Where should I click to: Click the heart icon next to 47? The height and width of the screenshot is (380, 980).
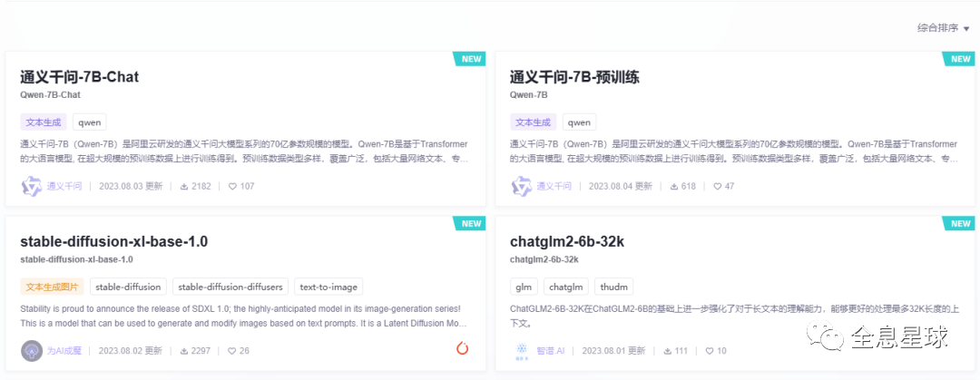718,186
